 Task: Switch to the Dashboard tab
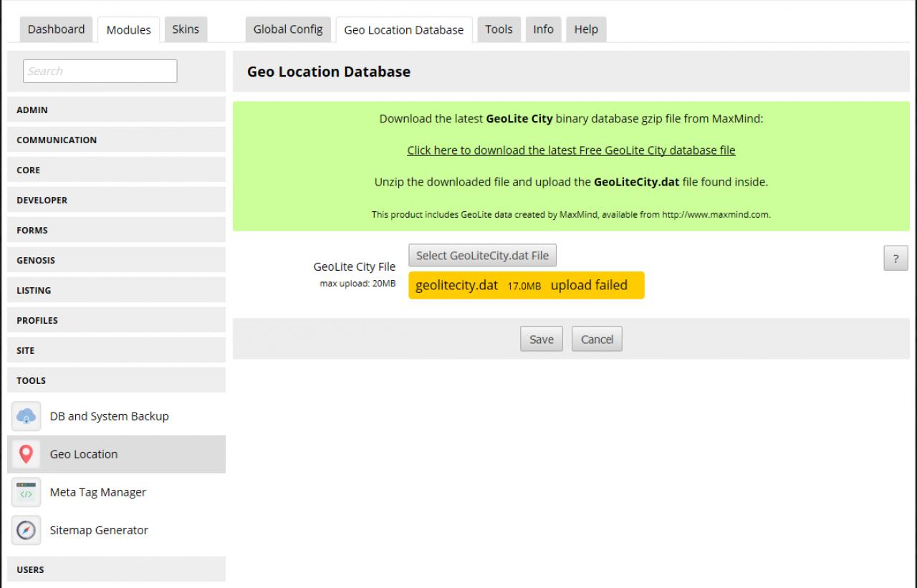point(56,29)
